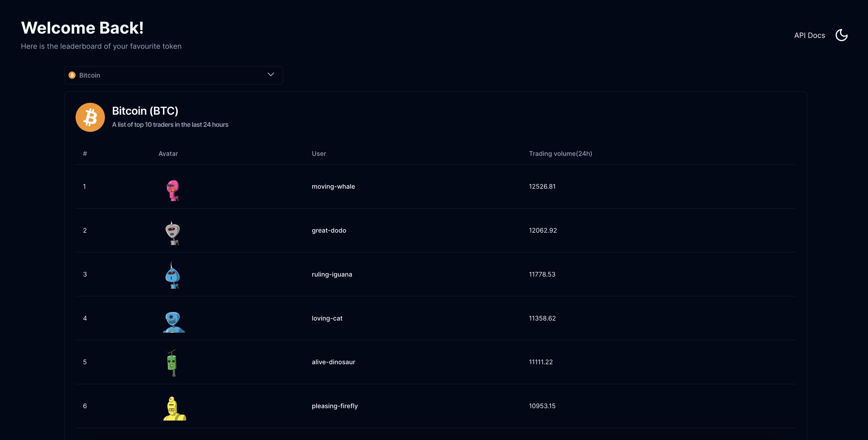Screen dimensions: 868x440
Task: Click great-dodo's gray robot avatar
Action: (173, 233)
